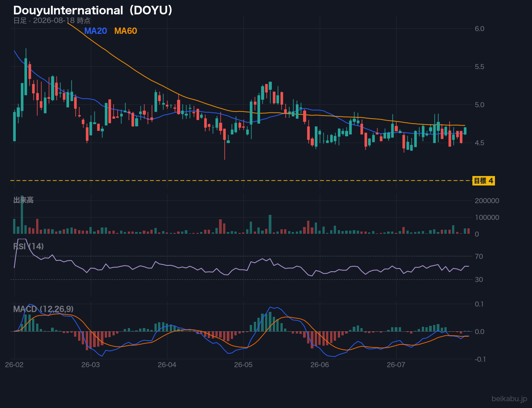
Task: Click the 6.0 price axis label
Action: pyautogui.click(x=480, y=28)
